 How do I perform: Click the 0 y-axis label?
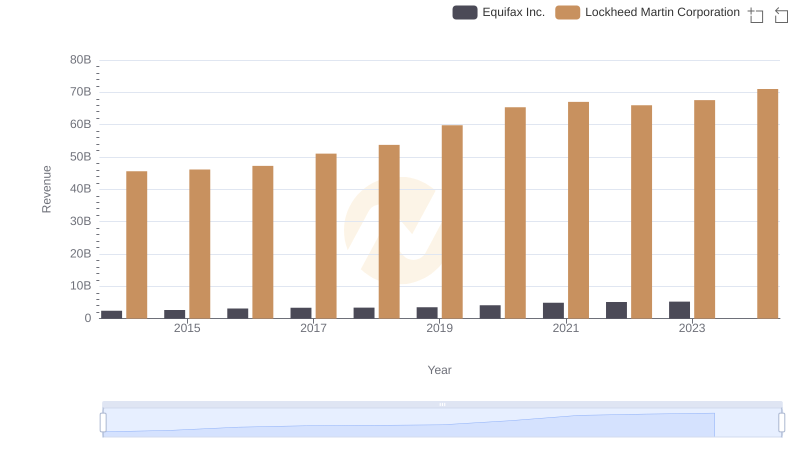point(88,318)
